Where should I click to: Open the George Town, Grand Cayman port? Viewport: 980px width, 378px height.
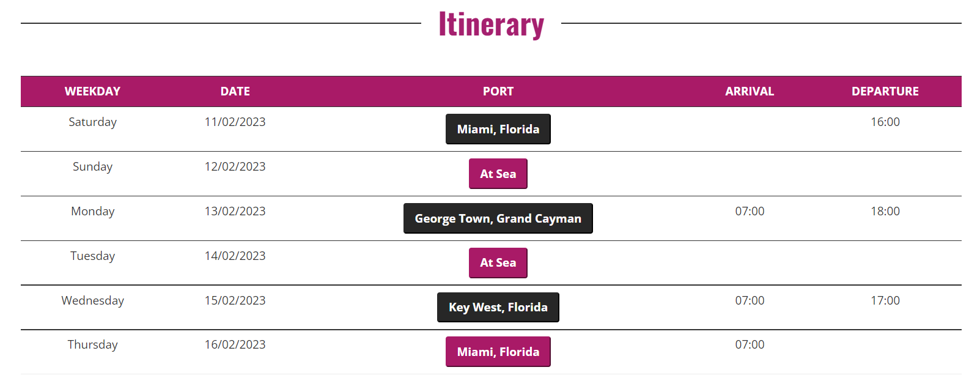(498, 218)
